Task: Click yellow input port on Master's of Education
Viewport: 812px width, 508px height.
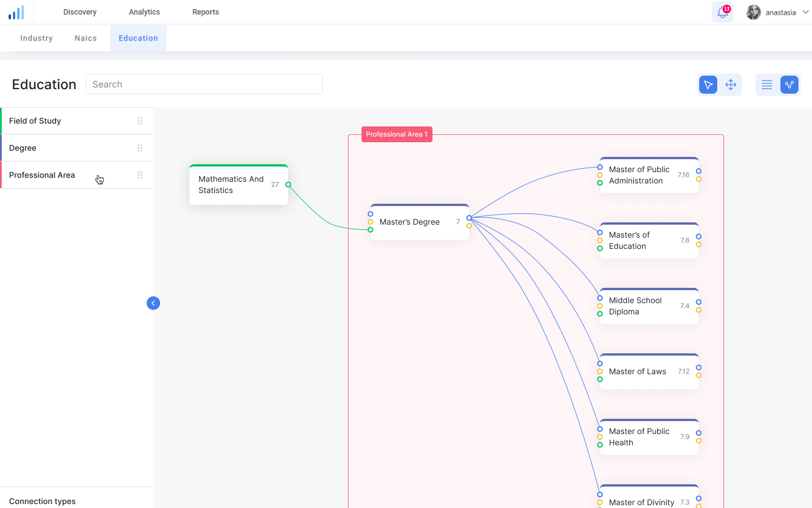Action: (600, 240)
